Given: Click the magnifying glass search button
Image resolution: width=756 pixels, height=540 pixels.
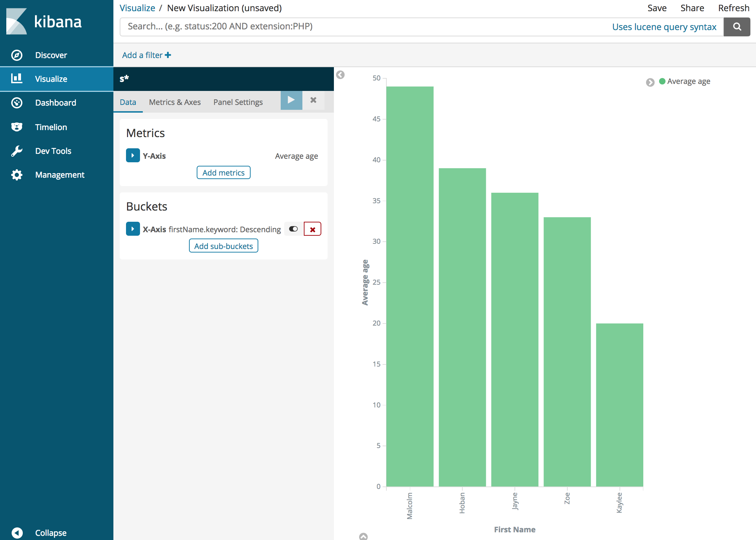Looking at the screenshot, I should [737, 27].
